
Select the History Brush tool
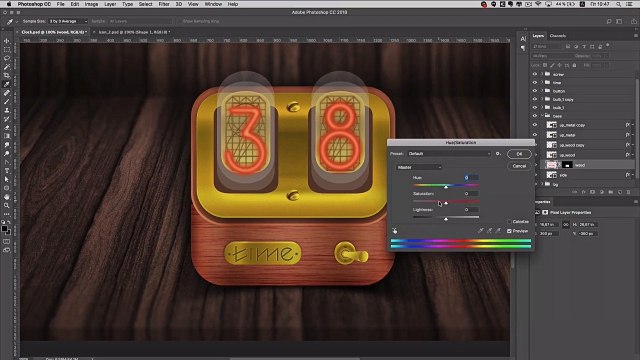(x=7, y=119)
